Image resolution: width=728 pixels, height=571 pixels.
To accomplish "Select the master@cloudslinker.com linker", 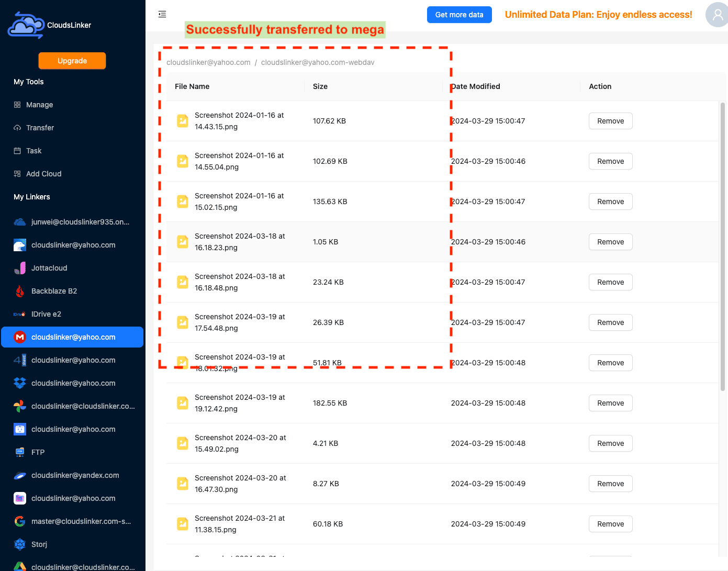I will click(72, 521).
